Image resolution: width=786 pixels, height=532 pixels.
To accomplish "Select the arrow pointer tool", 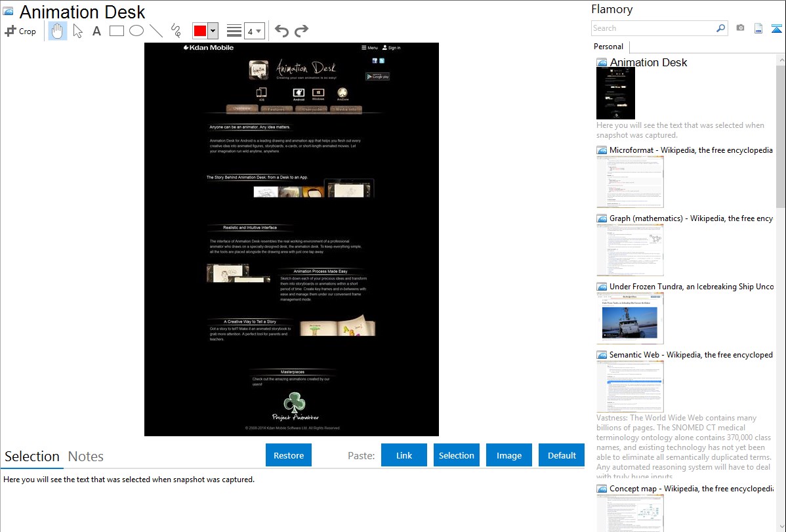I will (x=77, y=31).
